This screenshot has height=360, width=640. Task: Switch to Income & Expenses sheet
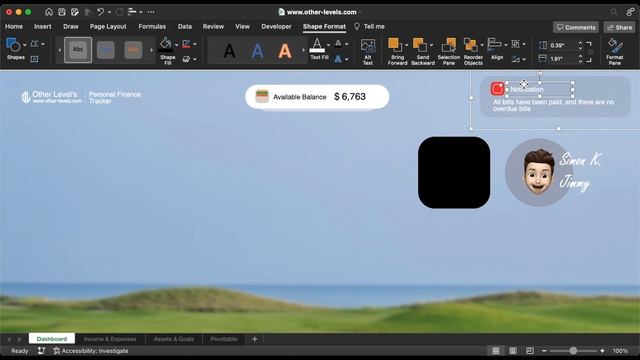point(110,339)
